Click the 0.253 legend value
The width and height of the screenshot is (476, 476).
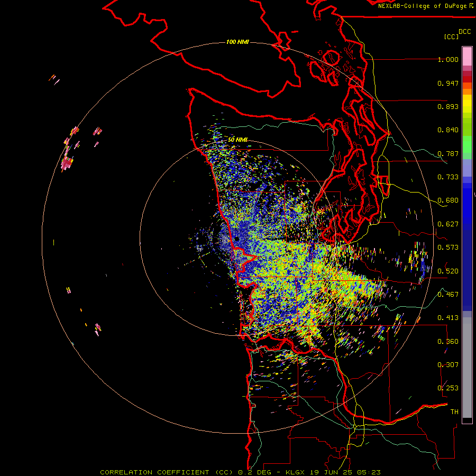point(448,388)
